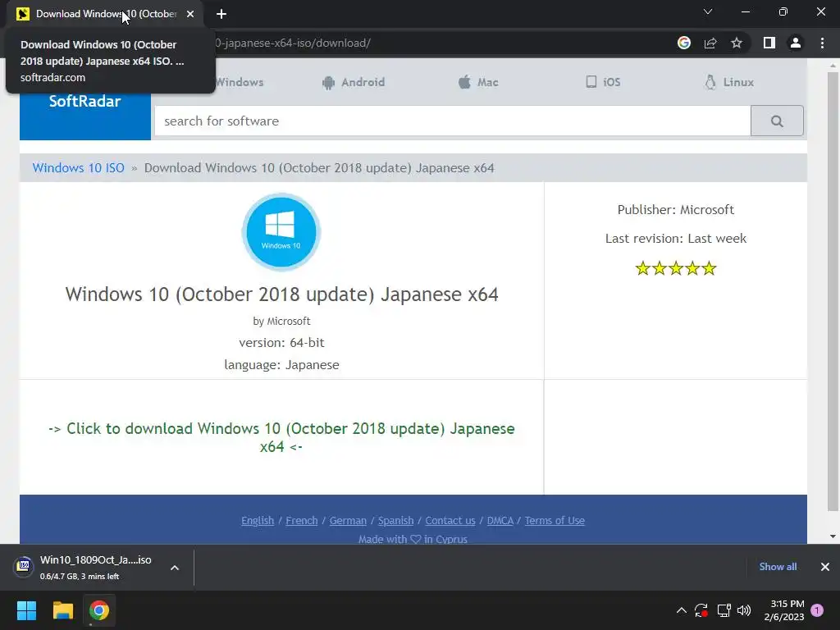This screenshot has width=840, height=630.
Task: Open the Contact us page
Action: coord(450,520)
